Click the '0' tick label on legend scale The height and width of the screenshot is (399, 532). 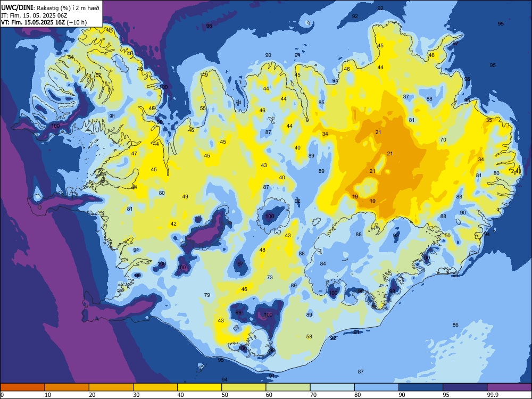tap(2, 395)
